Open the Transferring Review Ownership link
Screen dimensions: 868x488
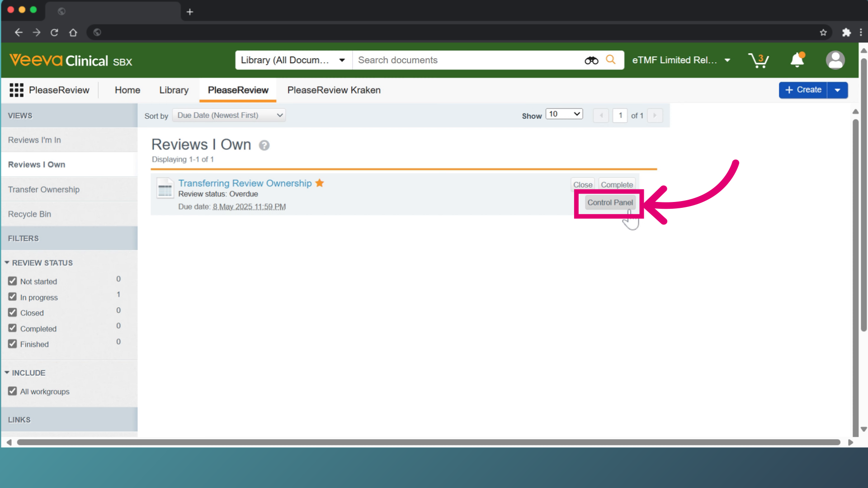tap(245, 183)
